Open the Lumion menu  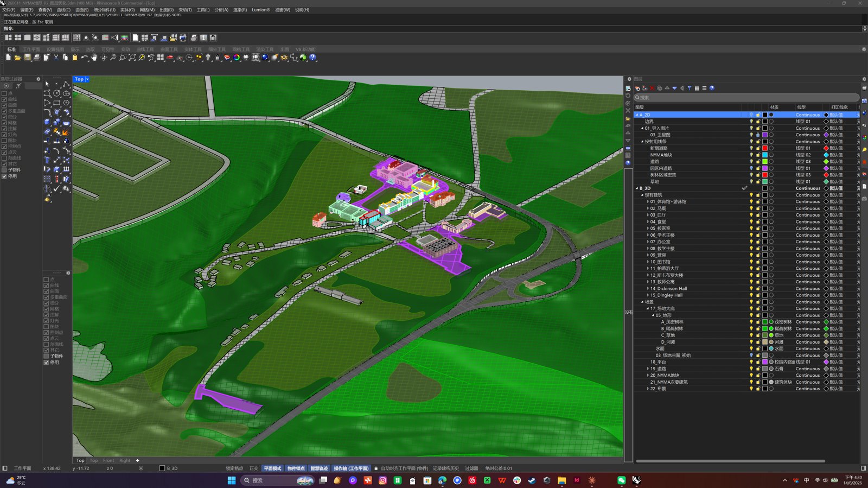point(261,10)
